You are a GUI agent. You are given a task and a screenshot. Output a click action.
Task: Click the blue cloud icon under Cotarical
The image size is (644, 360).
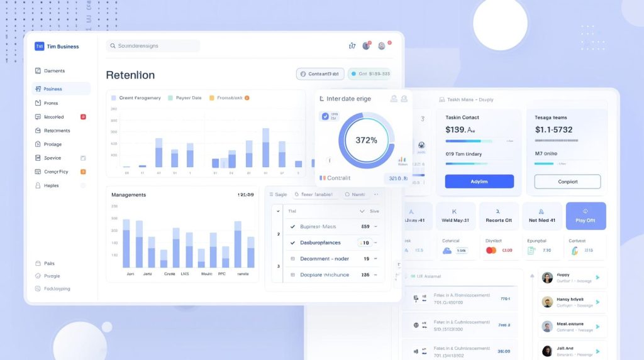447,250
